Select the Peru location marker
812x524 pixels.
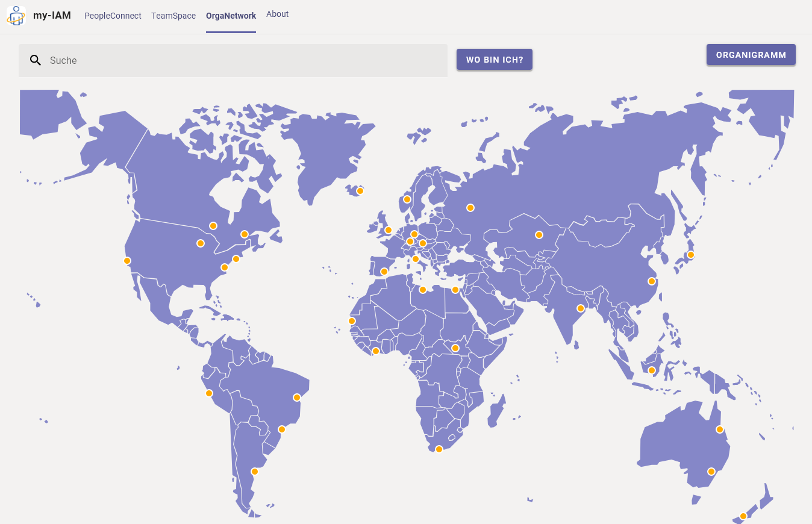209,393
